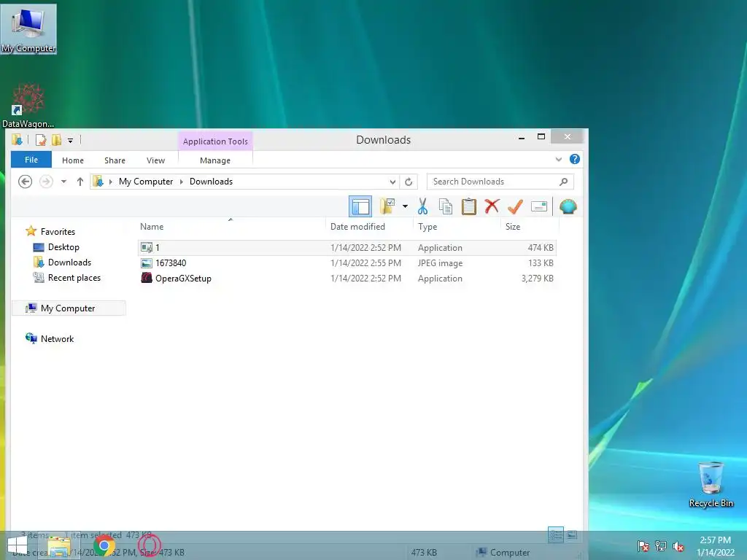Click the OperaGXSetup file icon
This screenshot has height=560, width=747.
click(147, 278)
